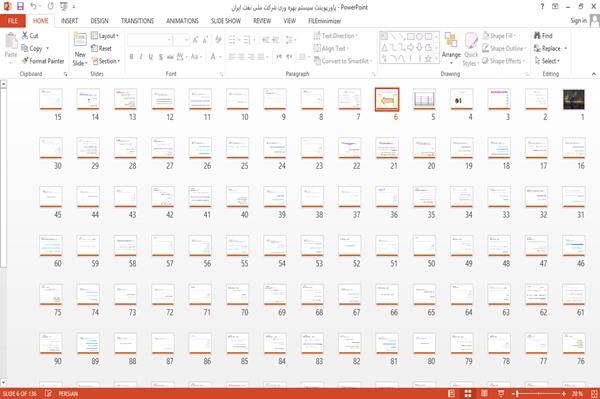
Task: Fit slide to current window
Action: tap(594, 393)
